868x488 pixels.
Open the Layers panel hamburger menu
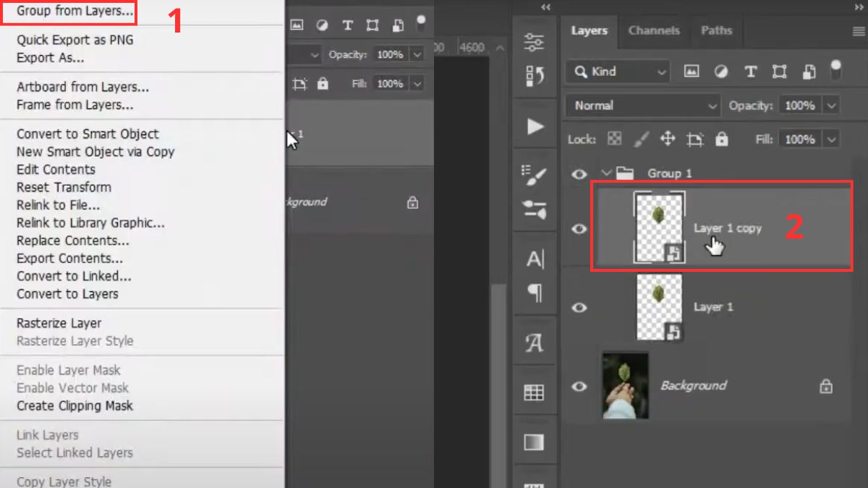click(859, 31)
